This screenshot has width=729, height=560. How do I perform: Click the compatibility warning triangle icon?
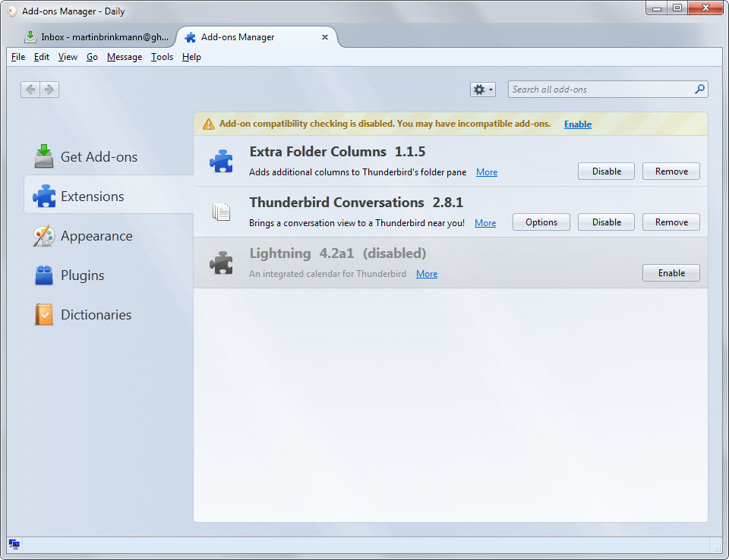pyautogui.click(x=209, y=124)
